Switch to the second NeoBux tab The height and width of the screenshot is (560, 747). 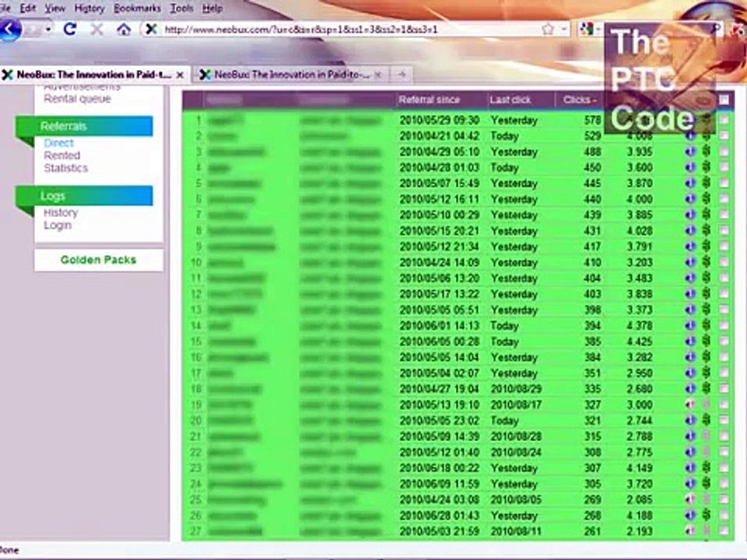[290, 75]
